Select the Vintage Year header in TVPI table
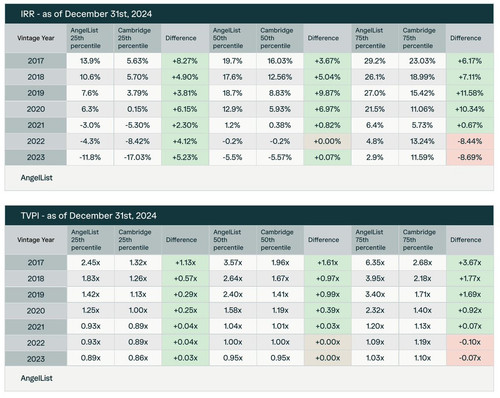Image resolution: width=500 pixels, height=398 pixels. click(36, 240)
